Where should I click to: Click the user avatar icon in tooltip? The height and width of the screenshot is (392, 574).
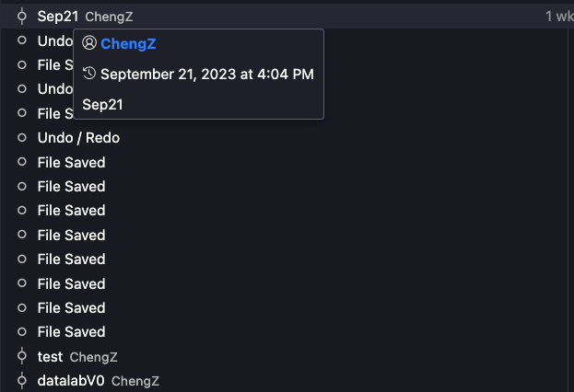[x=89, y=43]
